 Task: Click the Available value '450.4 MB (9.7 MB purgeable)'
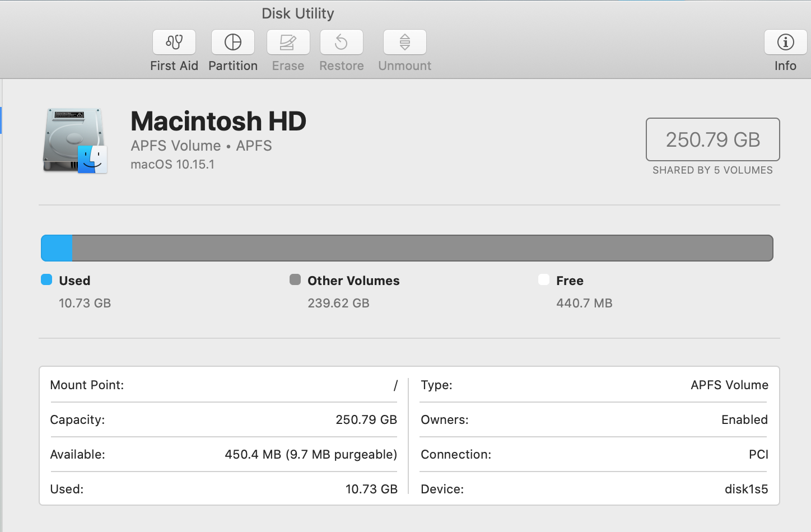pos(311,455)
